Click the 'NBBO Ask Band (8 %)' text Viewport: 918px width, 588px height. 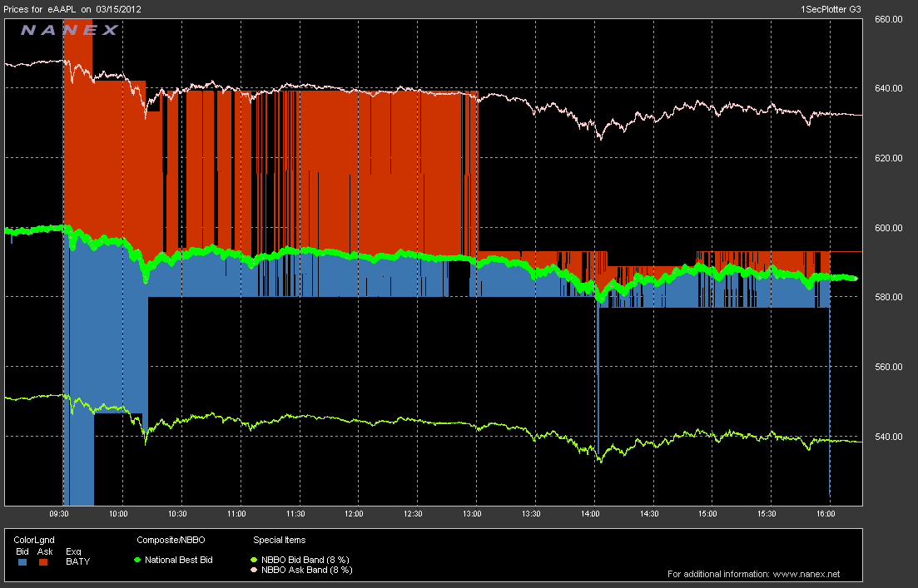[x=307, y=570]
